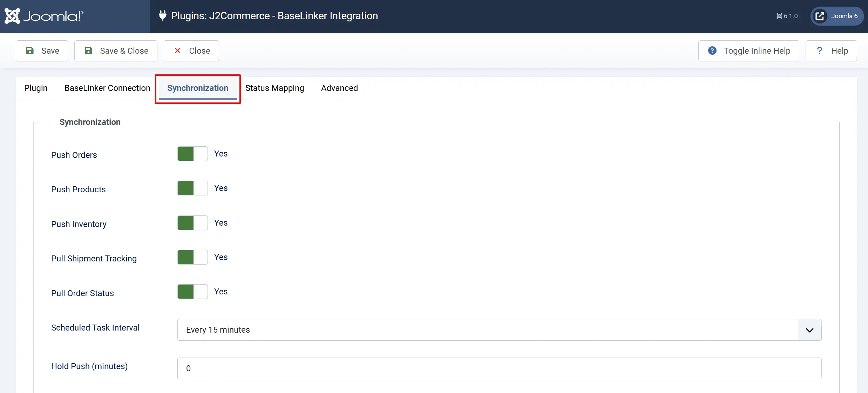Click the Joomla logo in header
This screenshot has width=868, height=393.
click(44, 16)
